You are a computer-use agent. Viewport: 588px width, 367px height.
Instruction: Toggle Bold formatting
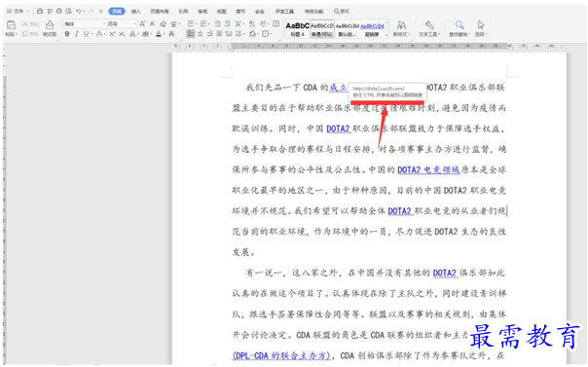(x=67, y=34)
